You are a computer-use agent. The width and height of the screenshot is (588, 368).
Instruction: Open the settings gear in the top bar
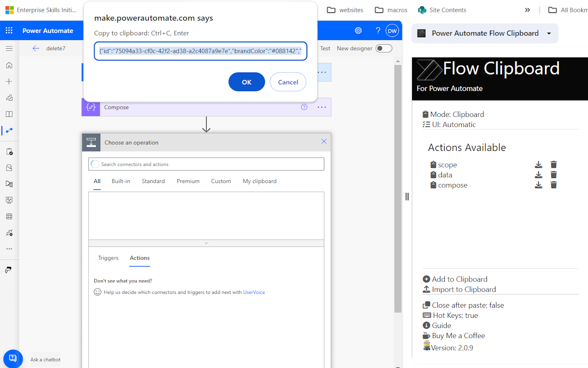[x=358, y=30]
